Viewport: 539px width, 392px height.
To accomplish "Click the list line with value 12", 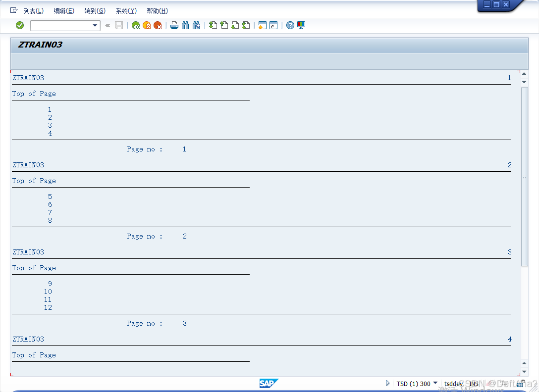I will (48, 307).
